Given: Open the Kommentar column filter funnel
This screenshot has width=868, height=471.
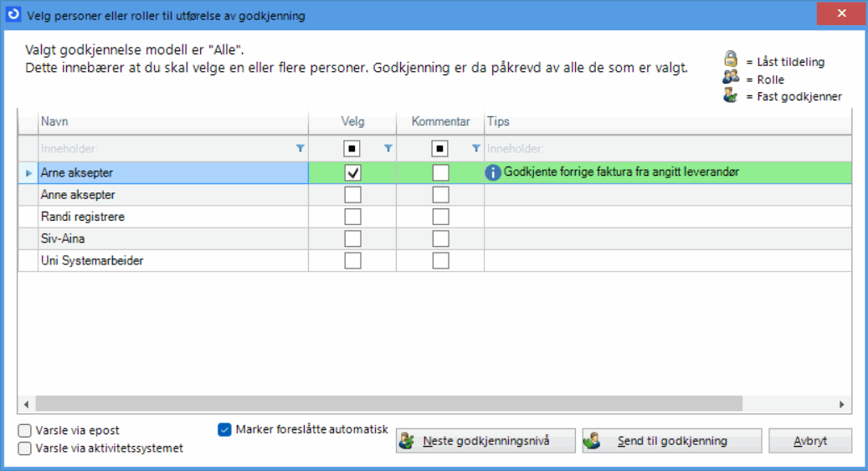Looking at the screenshot, I should (475, 148).
